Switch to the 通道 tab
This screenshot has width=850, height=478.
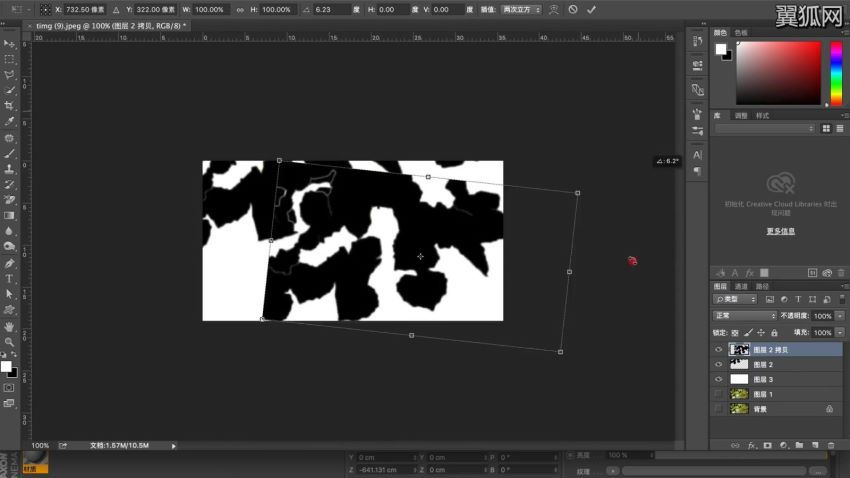pos(741,286)
